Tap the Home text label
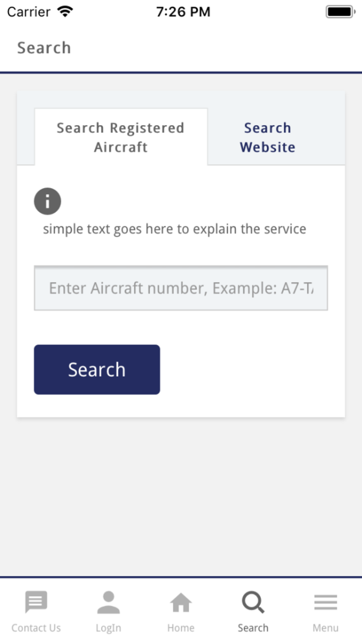The width and height of the screenshot is (362, 644). click(x=181, y=628)
